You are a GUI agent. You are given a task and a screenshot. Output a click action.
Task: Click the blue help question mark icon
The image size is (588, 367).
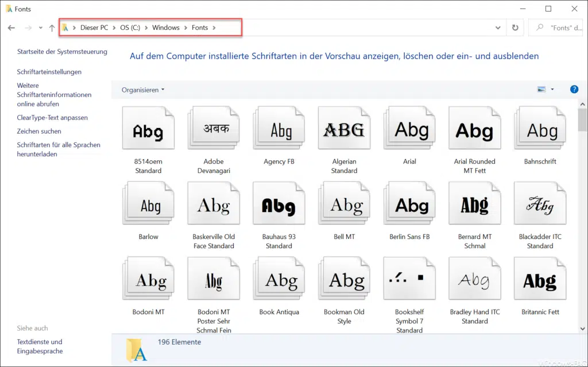pyautogui.click(x=574, y=90)
